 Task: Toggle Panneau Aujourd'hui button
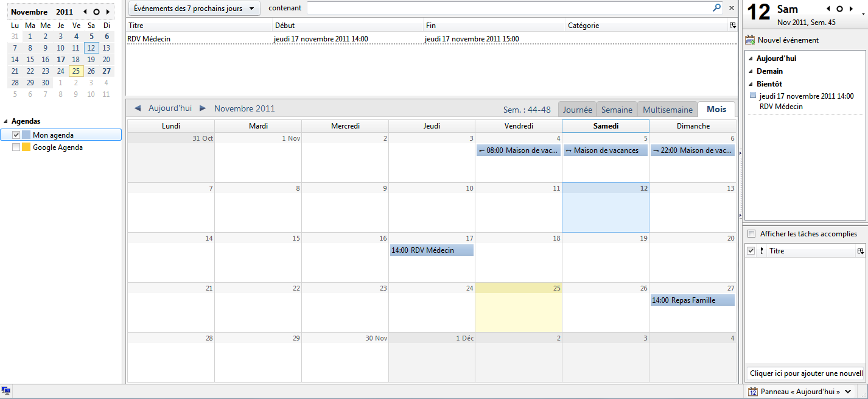pyautogui.click(x=800, y=392)
